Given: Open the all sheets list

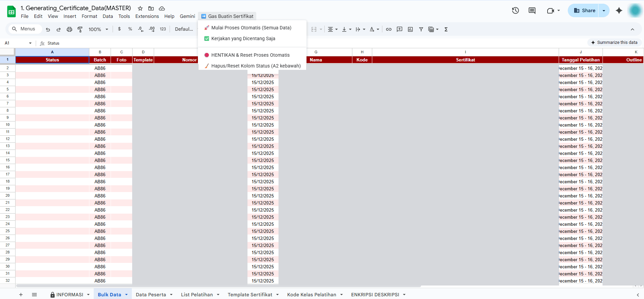Looking at the screenshot, I should 34,295.
